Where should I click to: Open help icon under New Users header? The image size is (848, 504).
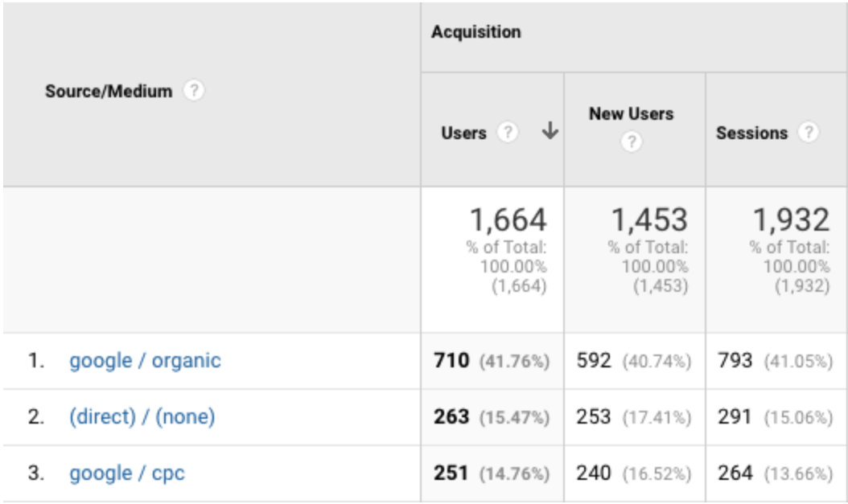[631, 142]
